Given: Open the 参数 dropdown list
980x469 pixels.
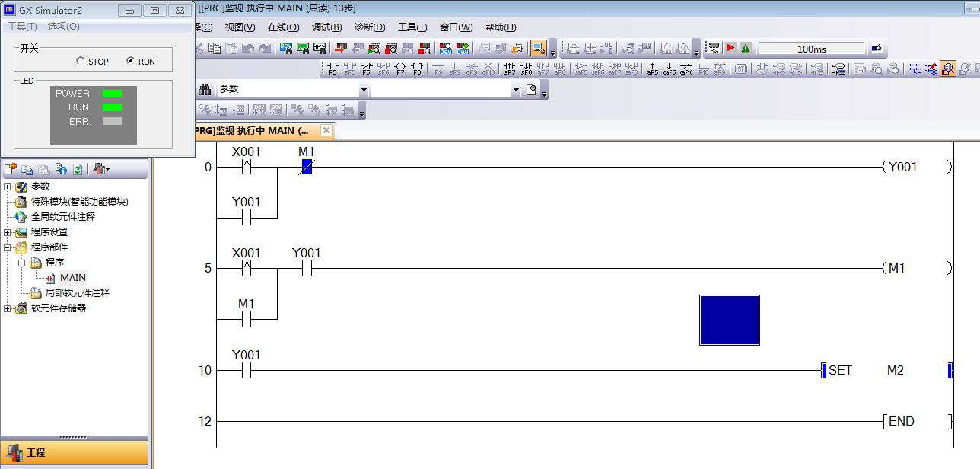Looking at the screenshot, I should [364, 90].
